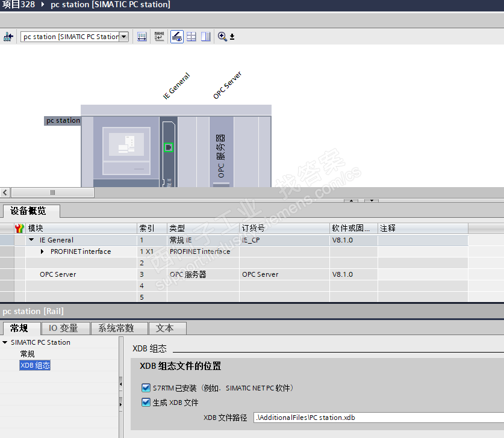This screenshot has height=438, width=504.
Task: Select the XDB 组态 tree item
Action: pyautogui.click(x=35, y=365)
